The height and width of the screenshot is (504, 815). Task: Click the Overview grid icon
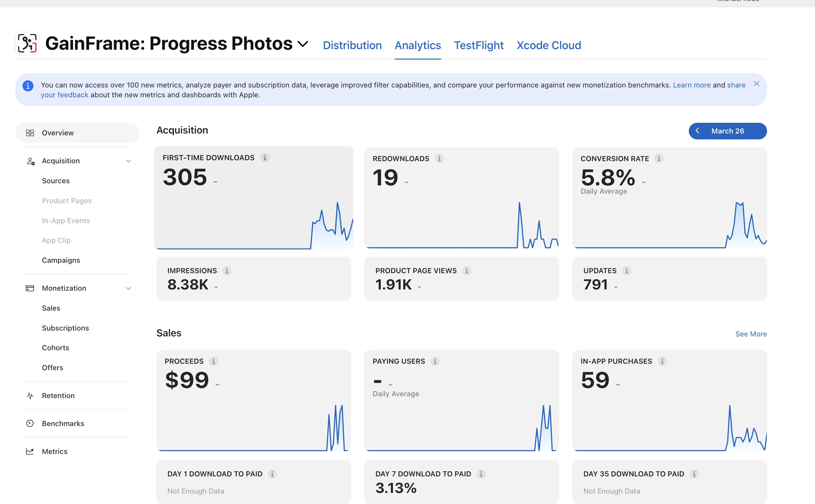[30, 133]
